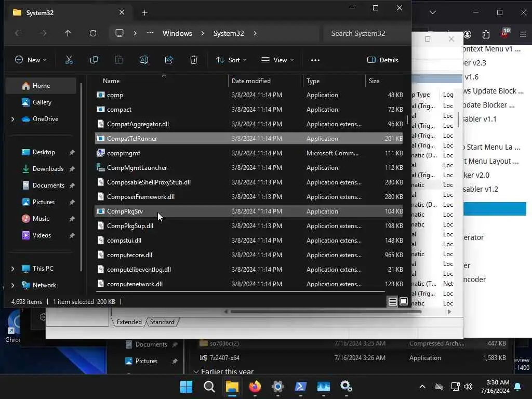Screen dimensions: 532x399
Task: Open Firefox on taskbar
Action: click(x=255, y=387)
